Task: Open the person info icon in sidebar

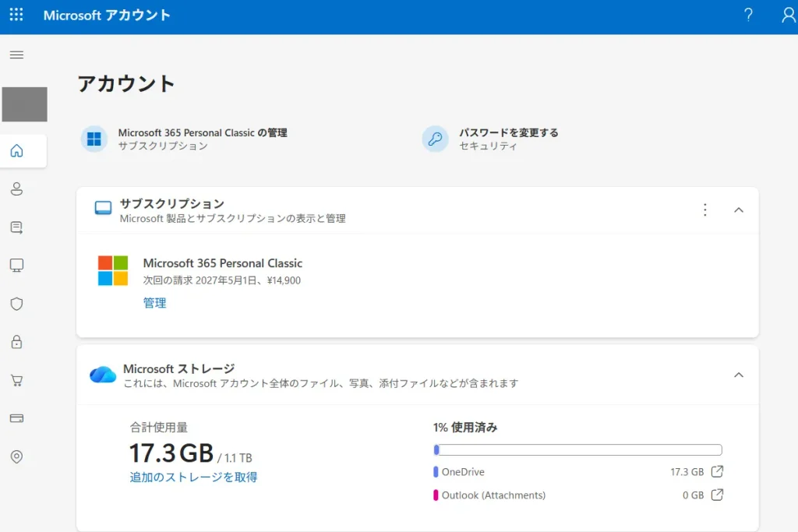Action: [17, 189]
